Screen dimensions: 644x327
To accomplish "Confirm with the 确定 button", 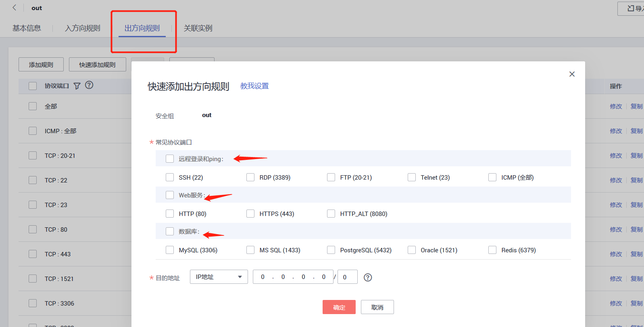I will 339,307.
